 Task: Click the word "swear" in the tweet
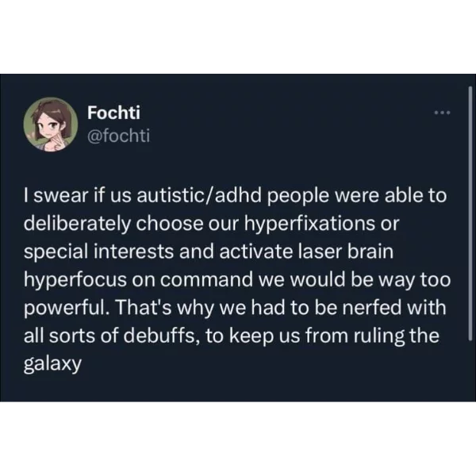[60, 196]
